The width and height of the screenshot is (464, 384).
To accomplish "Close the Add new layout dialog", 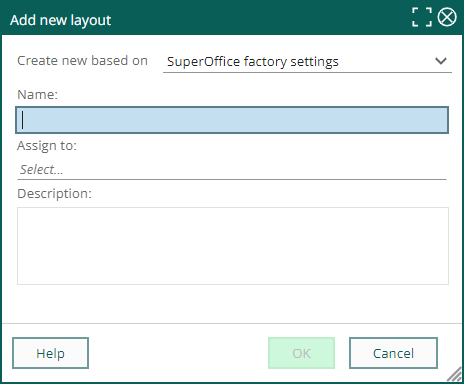I will click(447, 17).
